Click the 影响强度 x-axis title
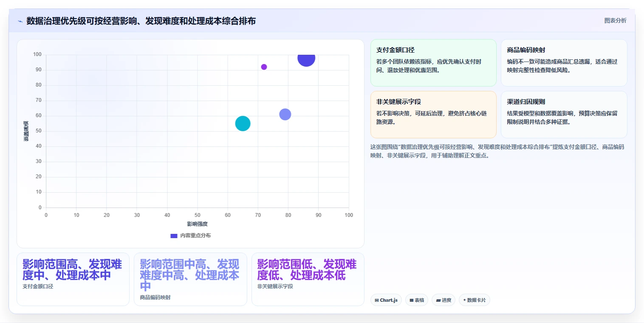644x323 pixels. tap(197, 224)
